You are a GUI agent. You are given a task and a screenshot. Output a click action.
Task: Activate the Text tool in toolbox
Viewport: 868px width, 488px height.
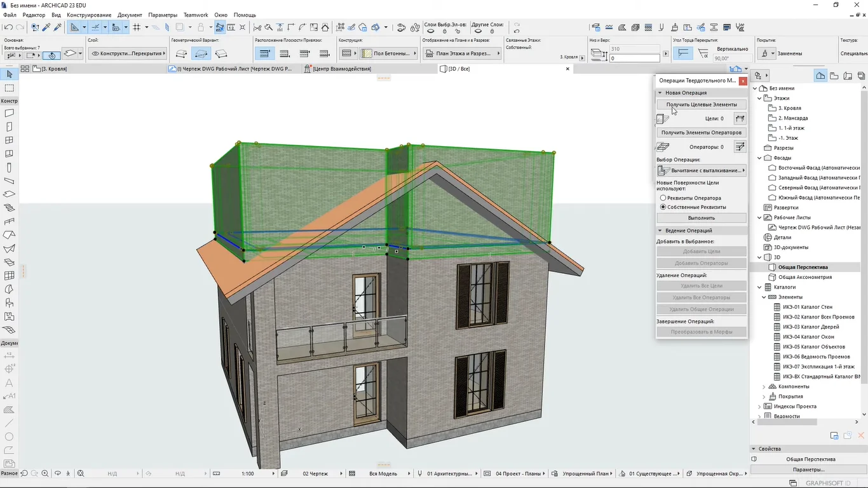point(9,383)
